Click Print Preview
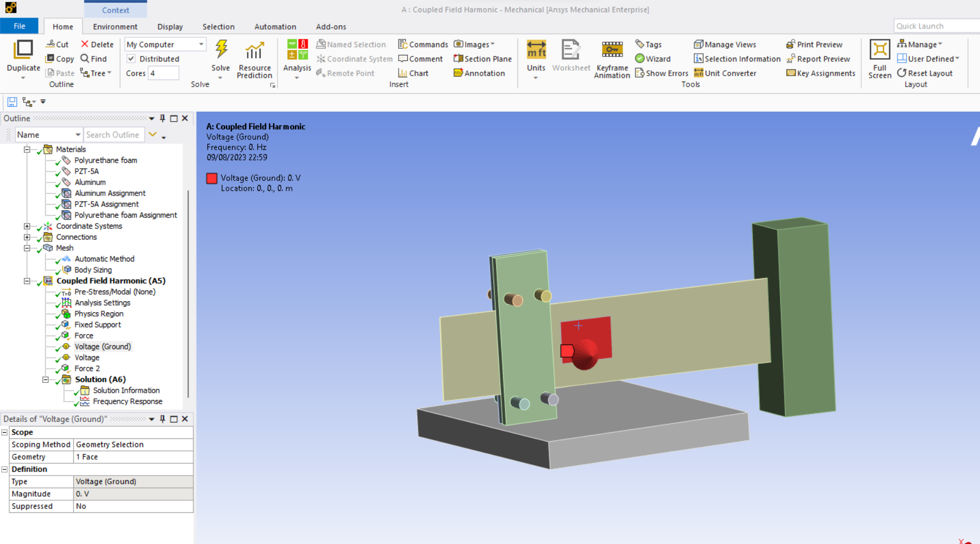 pos(814,44)
